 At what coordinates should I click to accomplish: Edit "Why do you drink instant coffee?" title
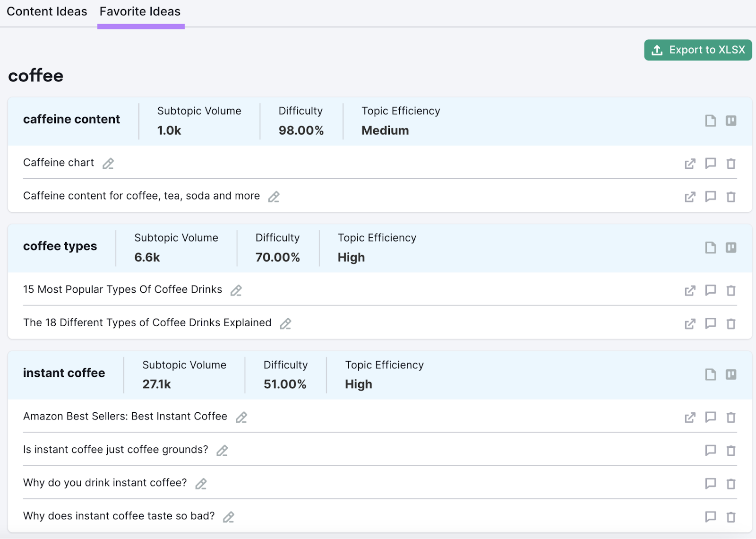click(x=201, y=484)
